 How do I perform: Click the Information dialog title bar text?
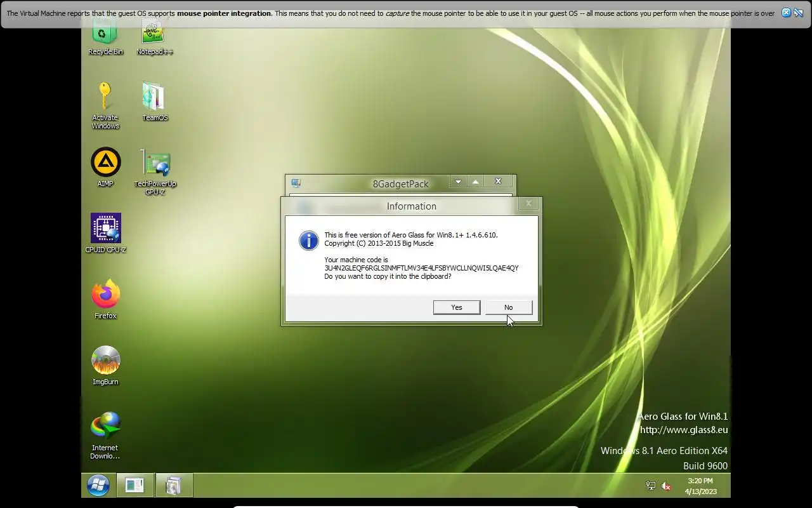412,206
